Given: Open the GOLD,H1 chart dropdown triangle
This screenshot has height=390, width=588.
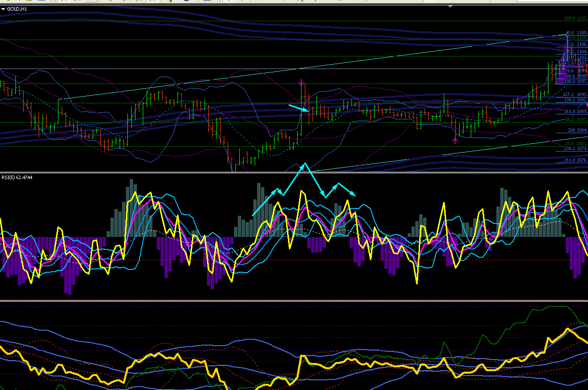Looking at the screenshot, I should (x=3, y=9).
